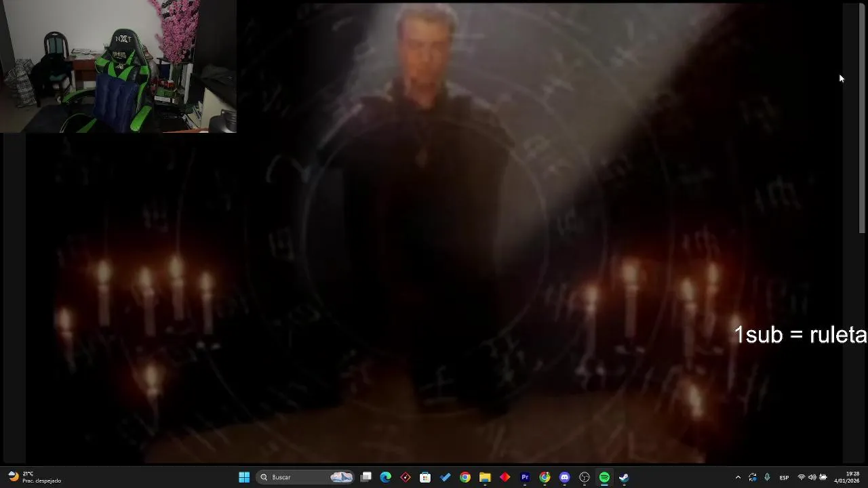Open Chrome icon beside the To Do checkmark
Viewport: 868px width, 488px height.
coord(465,477)
